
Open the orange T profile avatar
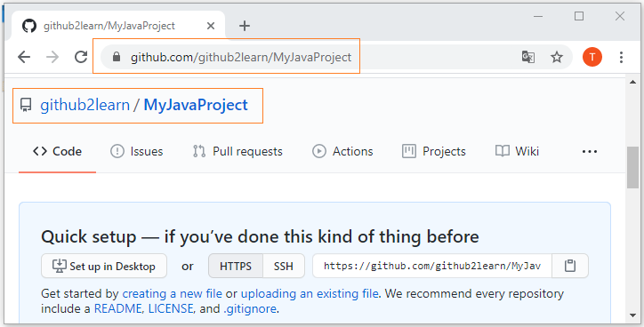592,57
